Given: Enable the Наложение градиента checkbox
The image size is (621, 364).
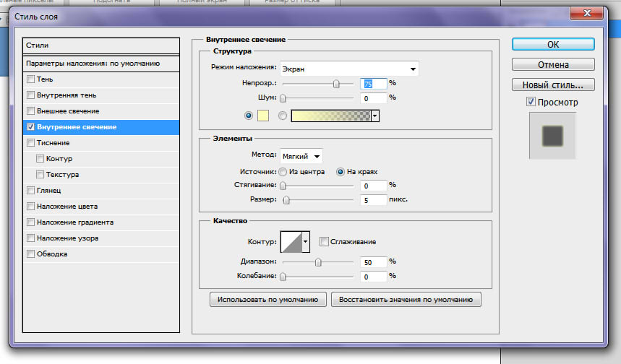Looking at the screenshot, I should click(30, 222).
